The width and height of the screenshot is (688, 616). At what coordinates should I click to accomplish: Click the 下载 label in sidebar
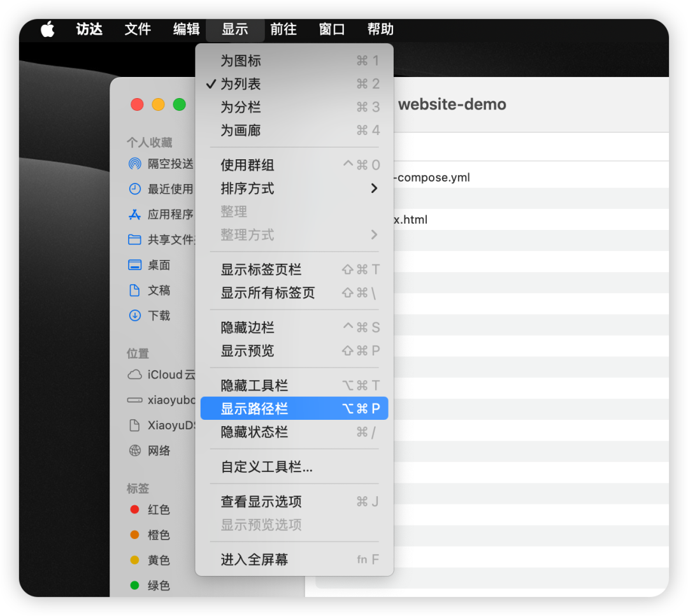[x=159, y=315]
